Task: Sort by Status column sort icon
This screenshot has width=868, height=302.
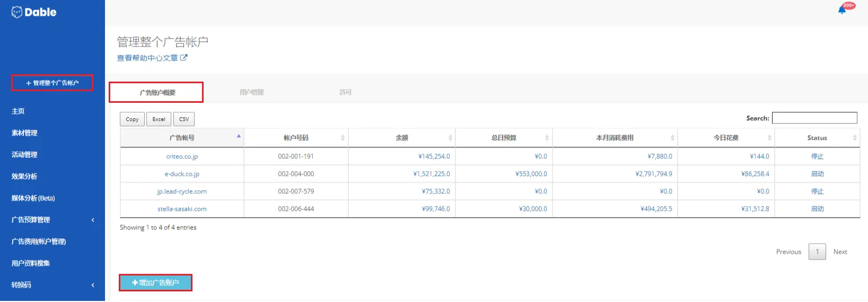Action: tap(854, 138)
